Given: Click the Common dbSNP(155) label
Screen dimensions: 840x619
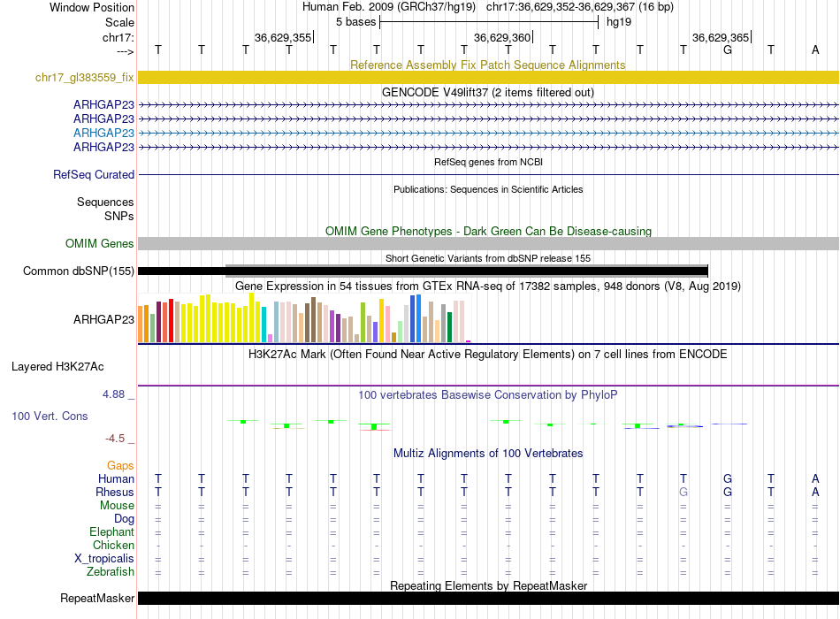Looking at the screenshot, I should click(x=79, y=271).
